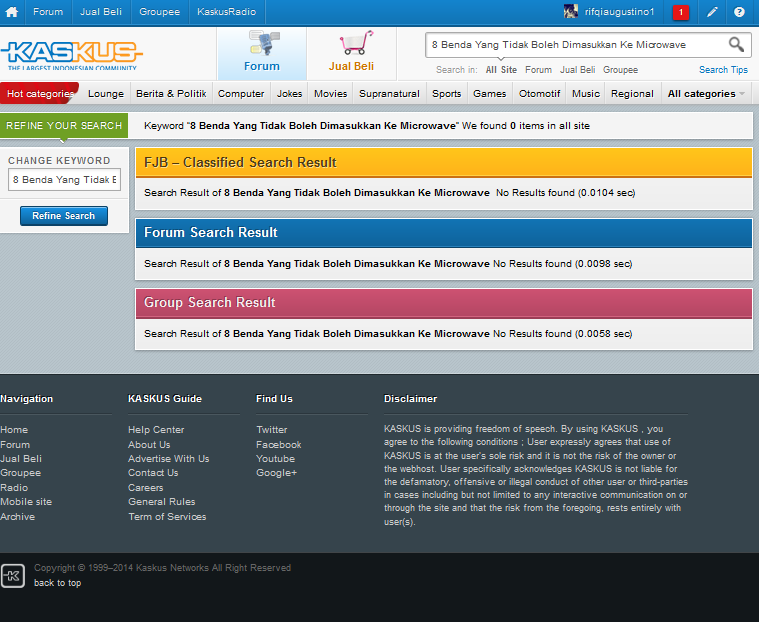This screenshot has height=622, width=759.
Task: Set search scope to All Site
Action: point(501,70)
